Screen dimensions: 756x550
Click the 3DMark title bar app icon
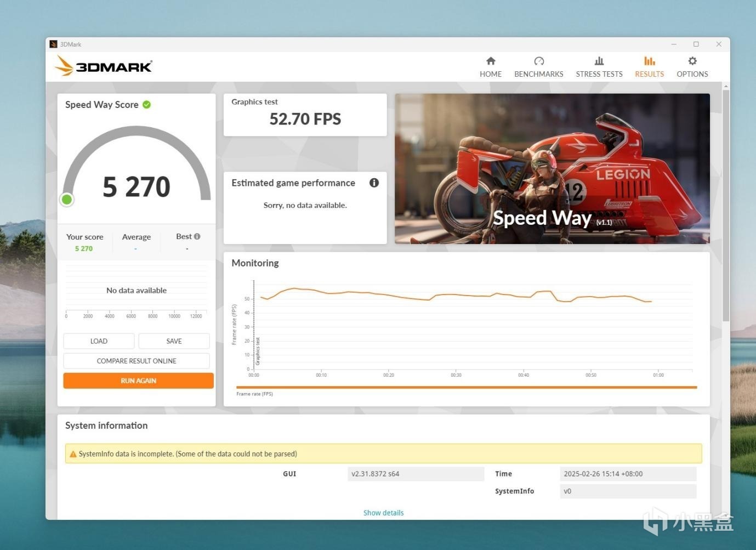pyautogui.click(x=53, y=44)
